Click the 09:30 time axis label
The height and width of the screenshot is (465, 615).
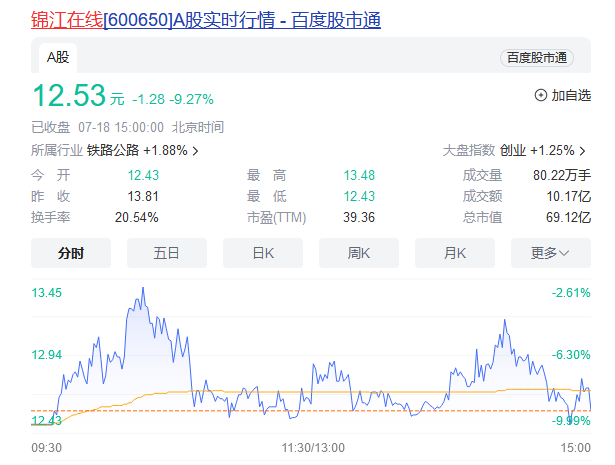(47, 447)
